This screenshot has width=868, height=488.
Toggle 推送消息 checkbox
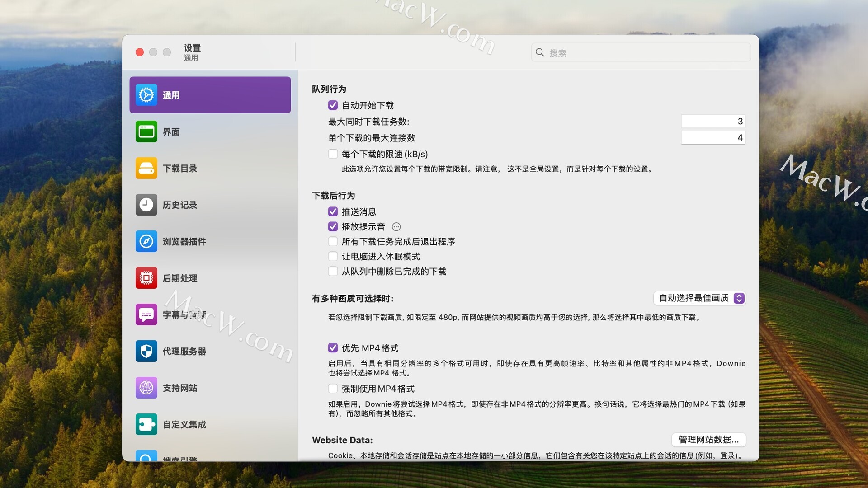click(333, 211)
